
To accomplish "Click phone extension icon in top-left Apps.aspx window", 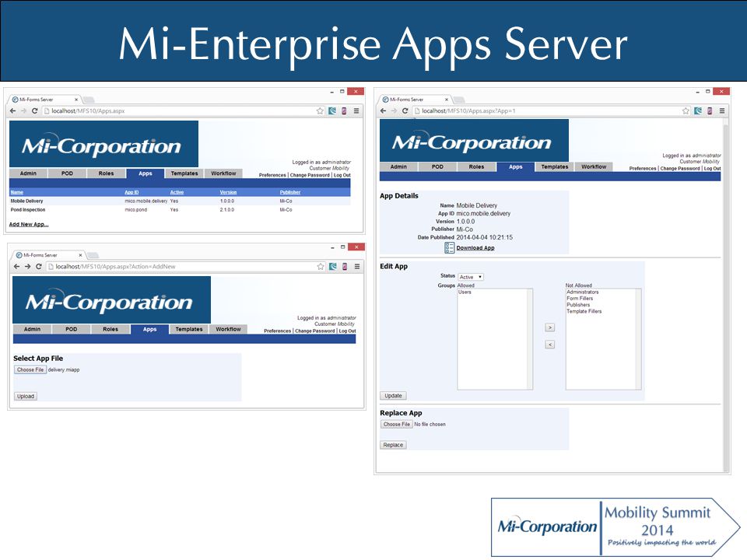I will tap(344, 111).
